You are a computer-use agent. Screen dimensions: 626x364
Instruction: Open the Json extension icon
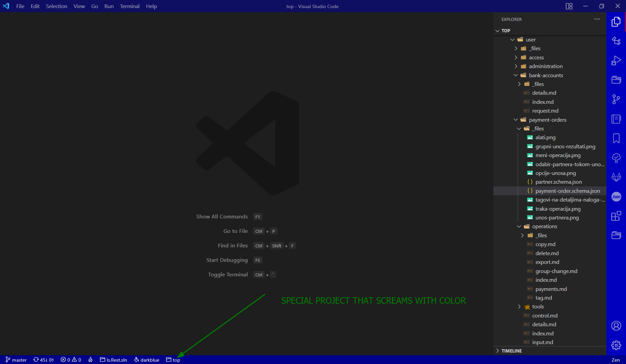[x=616, y=196]
